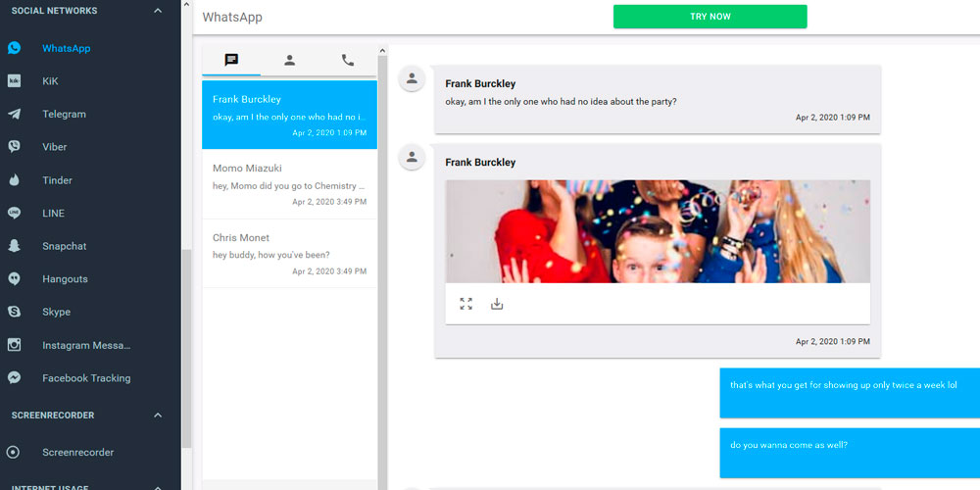This screenshot has height=490, width=980.
Task: Click the LINE chat bubble icon
Action: (14, 213)
